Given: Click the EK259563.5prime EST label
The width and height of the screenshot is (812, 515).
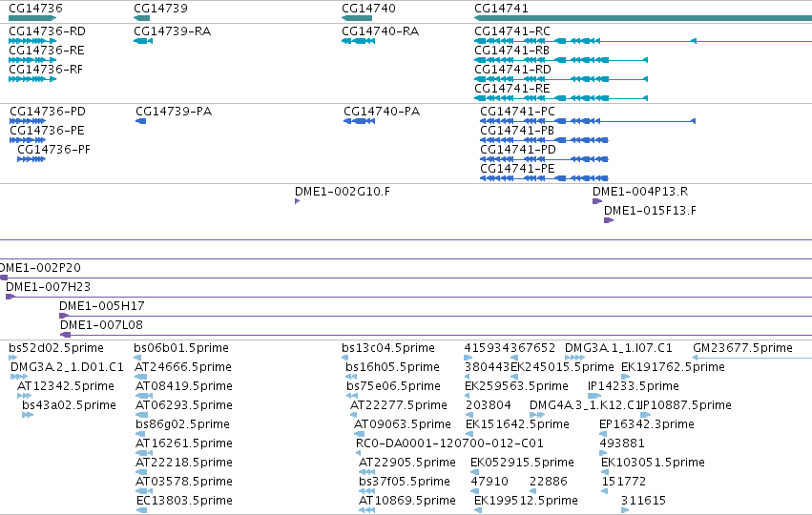Looking at the screenshot, I should coord(516,386).
